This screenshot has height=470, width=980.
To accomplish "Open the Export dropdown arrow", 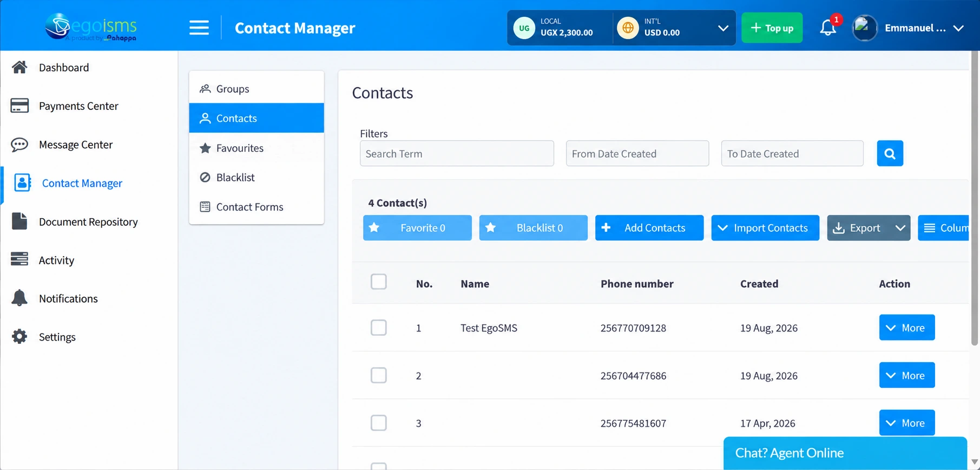I will [900, 228].
